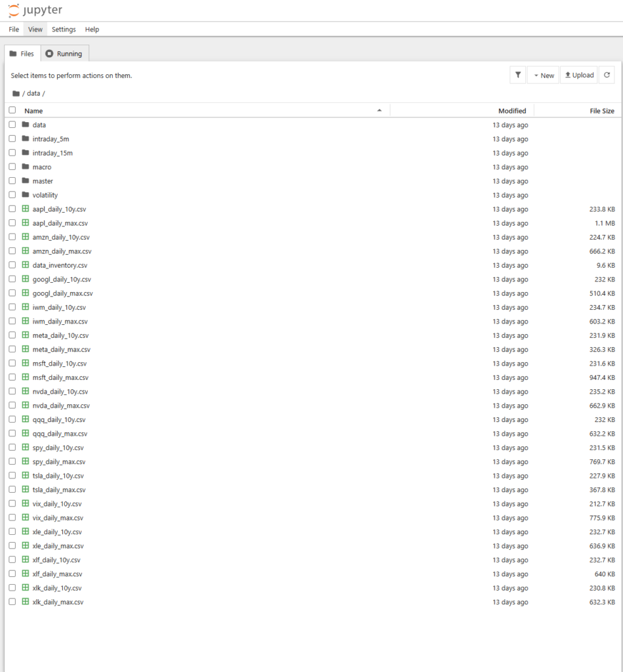Viewport: 623px width, 672px height.
Task: Click the 775.9 KB file size value
Action: coord(602,517)
